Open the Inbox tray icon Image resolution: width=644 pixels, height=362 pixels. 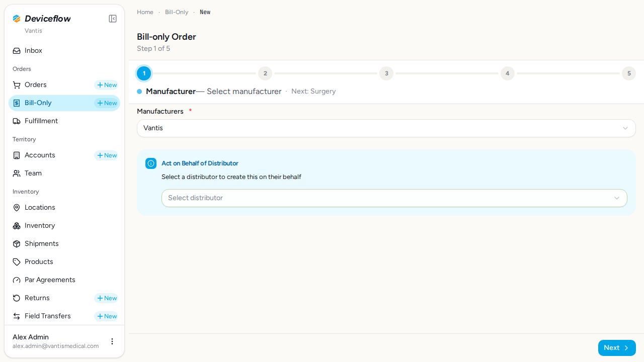[x=17, y=51]
